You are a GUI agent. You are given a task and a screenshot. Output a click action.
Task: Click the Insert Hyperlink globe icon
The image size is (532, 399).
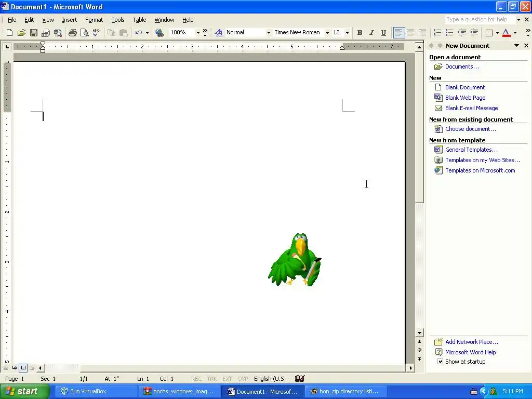pyautogui.click(x=159, y=33)
